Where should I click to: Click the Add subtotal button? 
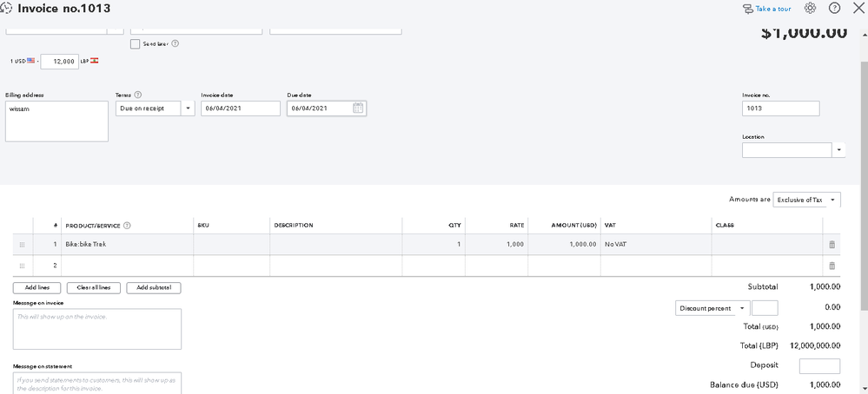coord(154,287)
